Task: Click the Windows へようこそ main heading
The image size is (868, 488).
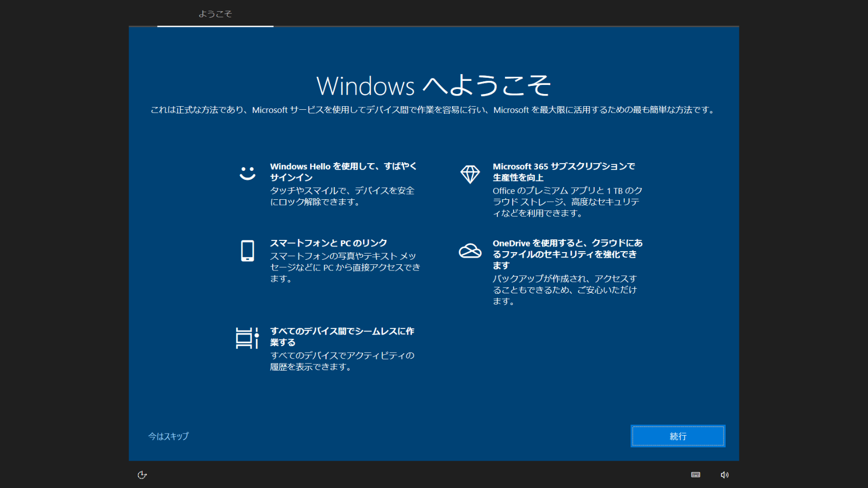Action: 433,85
